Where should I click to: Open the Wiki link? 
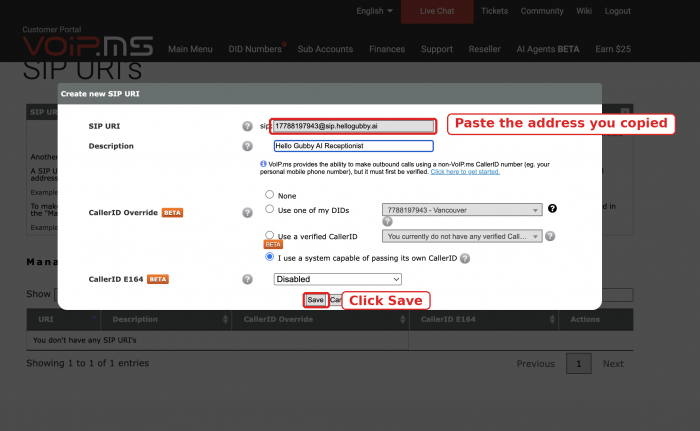coord(584,11)
